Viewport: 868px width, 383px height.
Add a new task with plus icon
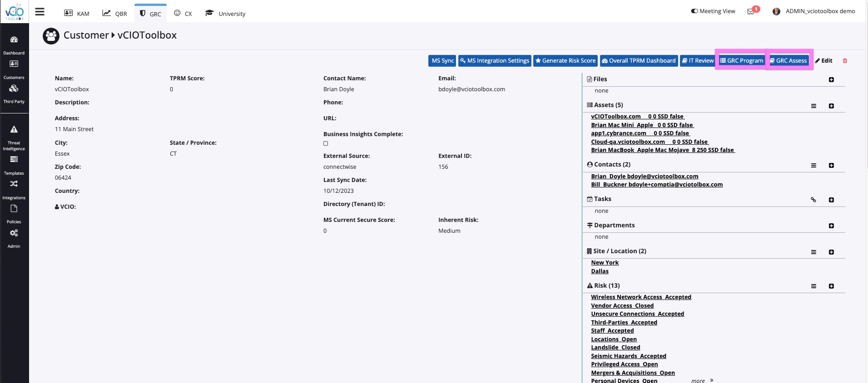(x=831, y=200)
